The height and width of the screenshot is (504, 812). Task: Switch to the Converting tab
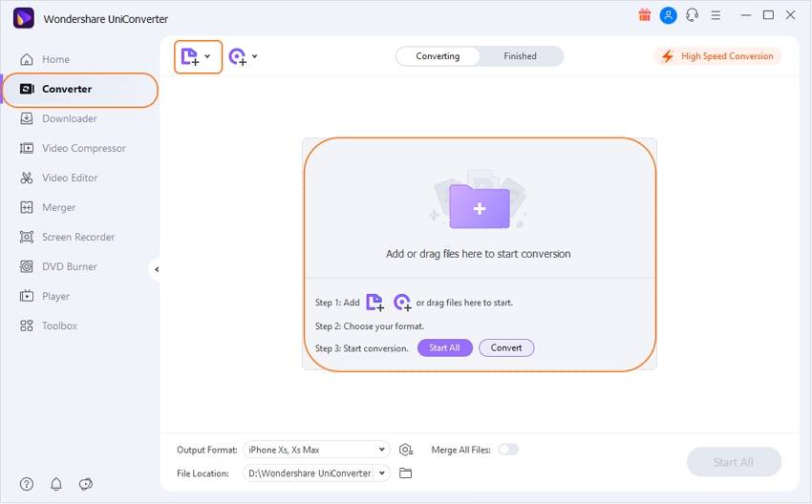(x=438, y=56)
